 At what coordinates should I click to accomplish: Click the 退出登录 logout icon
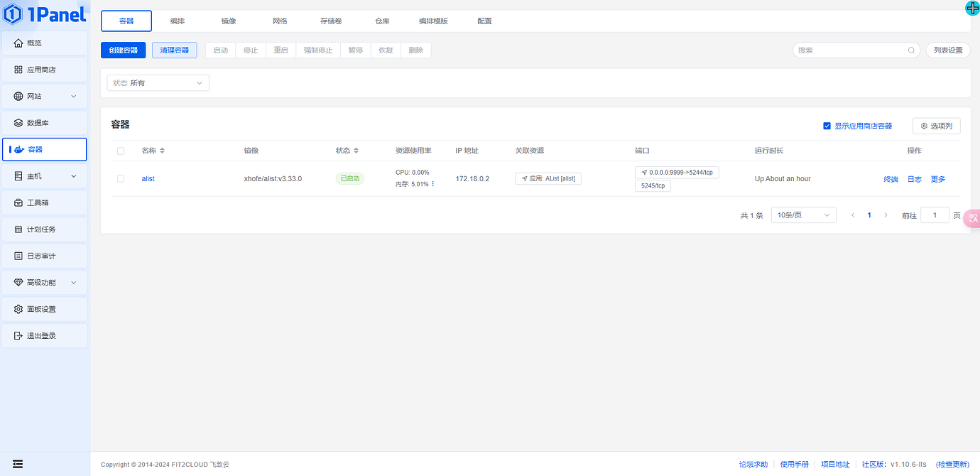click(20, 335)
